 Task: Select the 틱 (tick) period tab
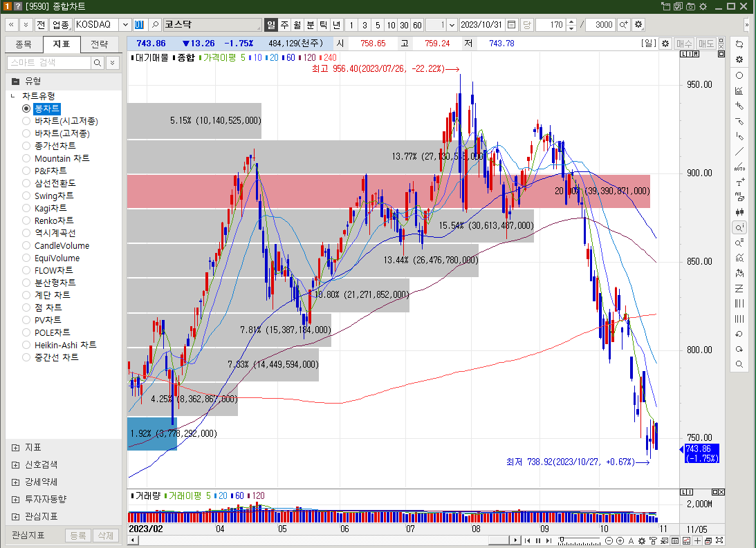click(x=324, y=25)
